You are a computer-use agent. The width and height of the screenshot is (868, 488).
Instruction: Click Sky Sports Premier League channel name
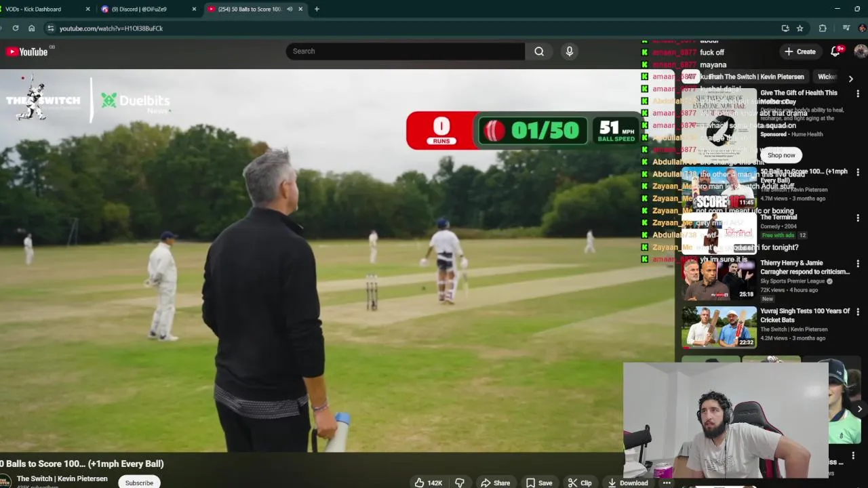(x=792, y=281)
